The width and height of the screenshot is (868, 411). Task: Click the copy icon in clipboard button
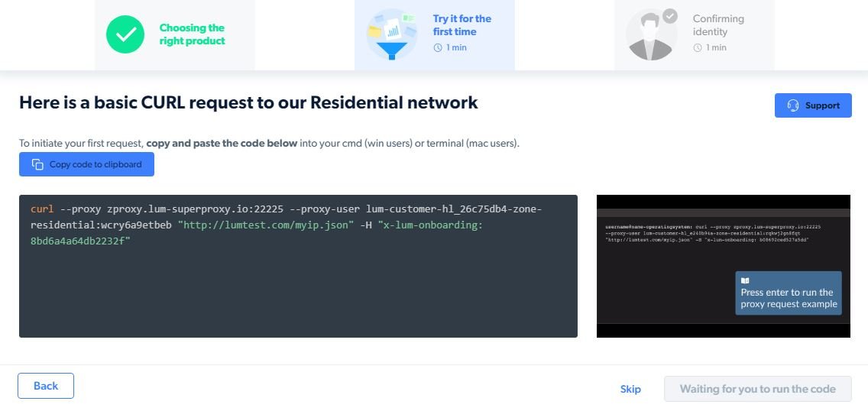coord(37,164)
